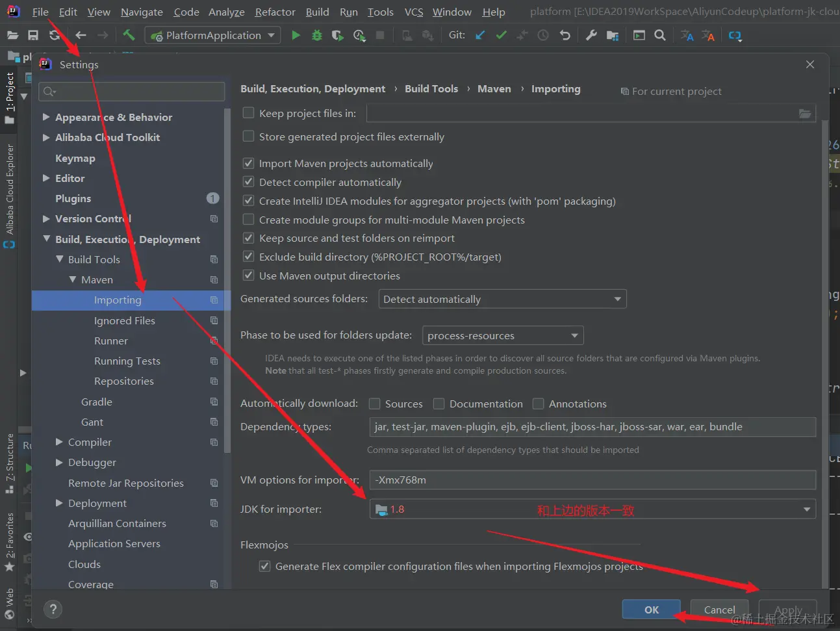Open JDK for importer dropdown

592,509
